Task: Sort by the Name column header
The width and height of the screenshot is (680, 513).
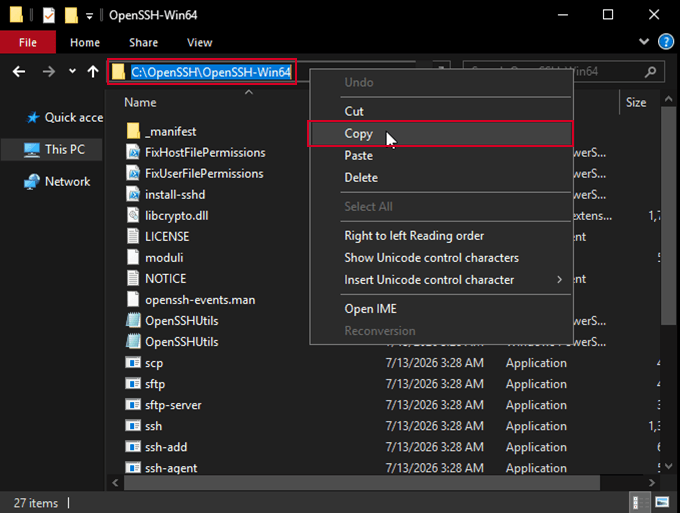Action: [x=140, y=102]
